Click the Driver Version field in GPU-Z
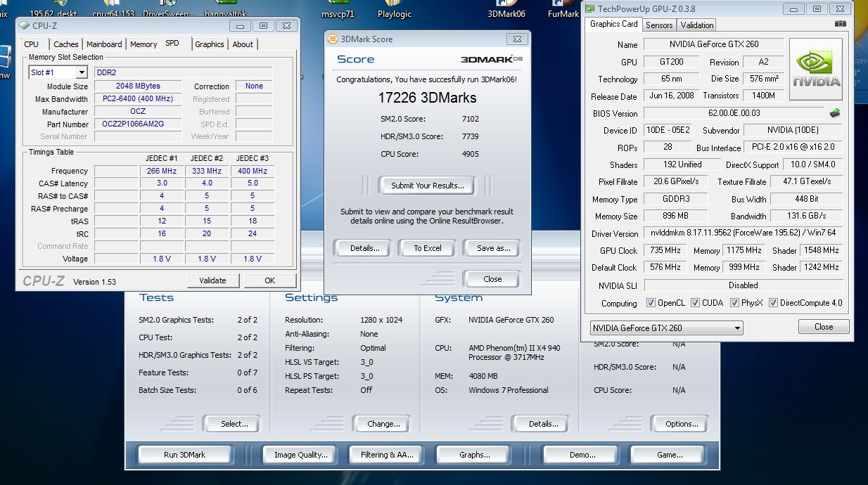868x485 pixels. [x=743, y=233]
